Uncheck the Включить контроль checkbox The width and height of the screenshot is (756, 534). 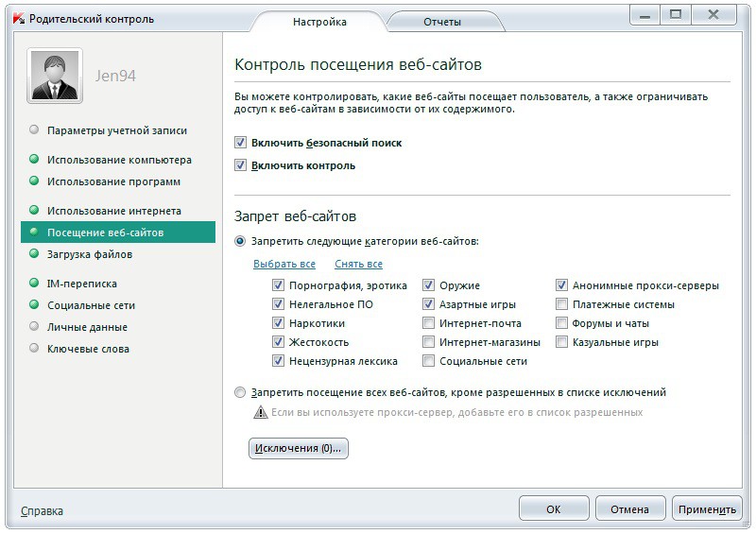[241, 165]
